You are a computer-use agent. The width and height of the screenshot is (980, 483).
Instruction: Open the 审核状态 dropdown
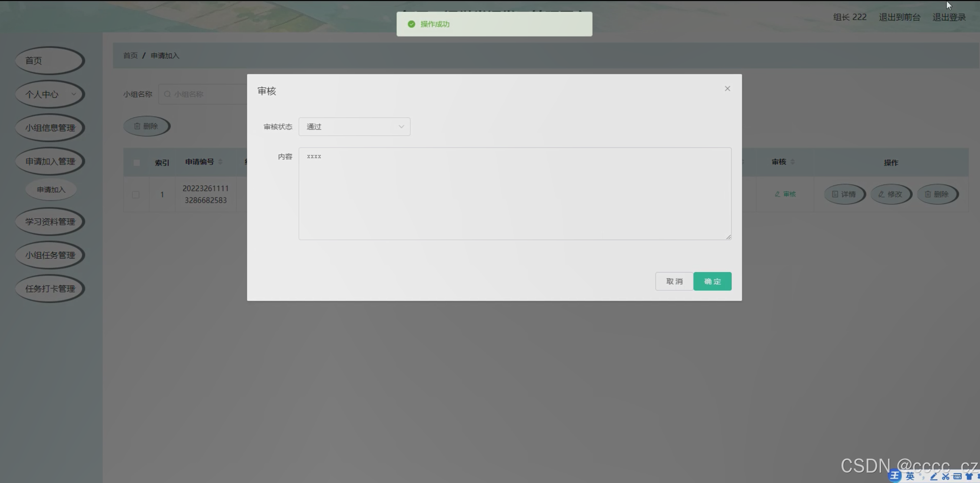click(354, 127)
